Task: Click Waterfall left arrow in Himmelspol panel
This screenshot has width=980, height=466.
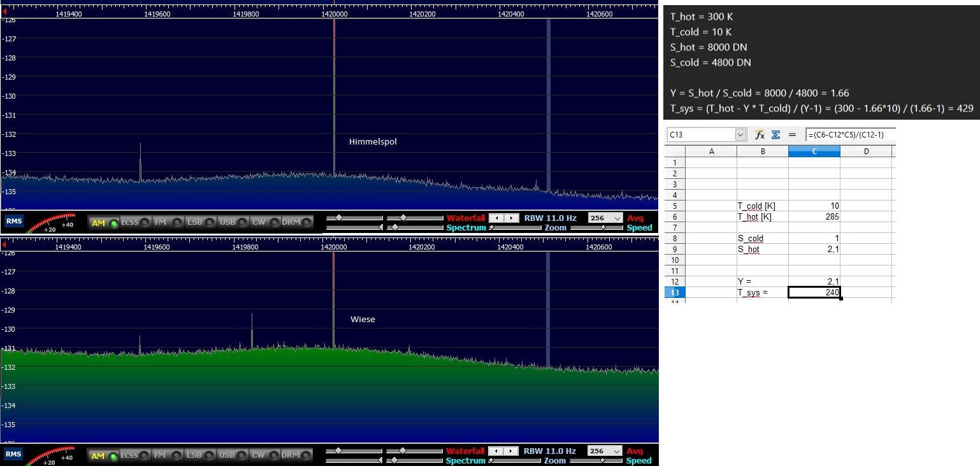Action: click(x=497, y=218)
